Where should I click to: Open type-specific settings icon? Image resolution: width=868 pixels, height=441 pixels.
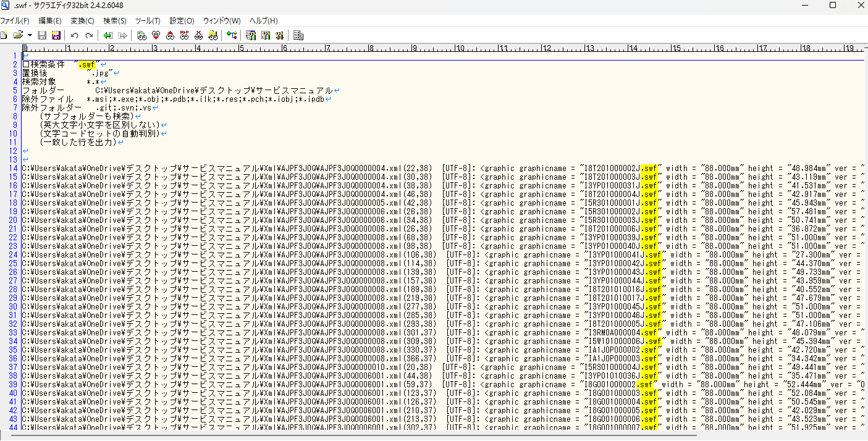265,35
